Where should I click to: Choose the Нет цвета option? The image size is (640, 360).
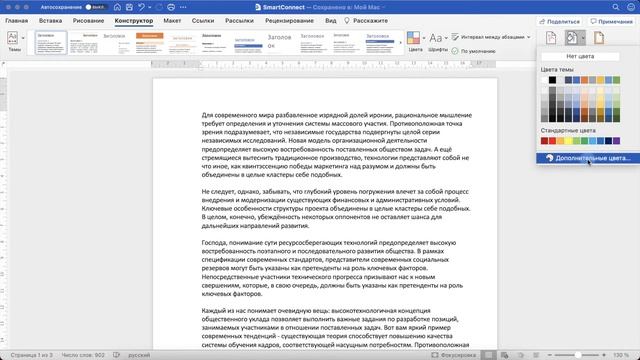tap(580, 56)
